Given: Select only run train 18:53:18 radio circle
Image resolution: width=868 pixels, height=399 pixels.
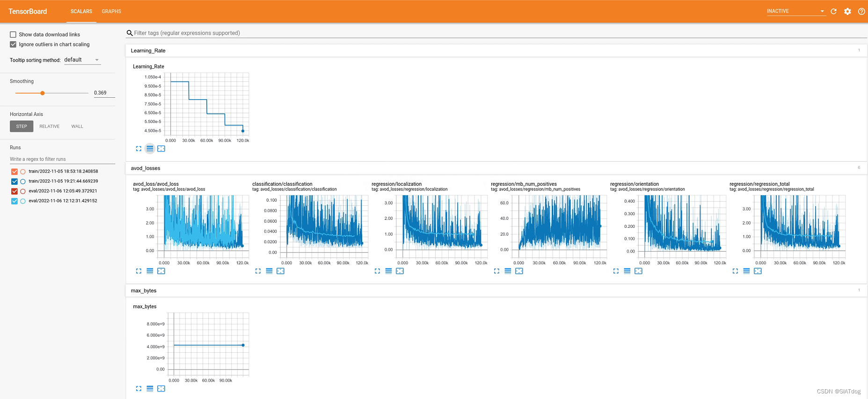Looking at the screenshot, I should pos(23,172).
